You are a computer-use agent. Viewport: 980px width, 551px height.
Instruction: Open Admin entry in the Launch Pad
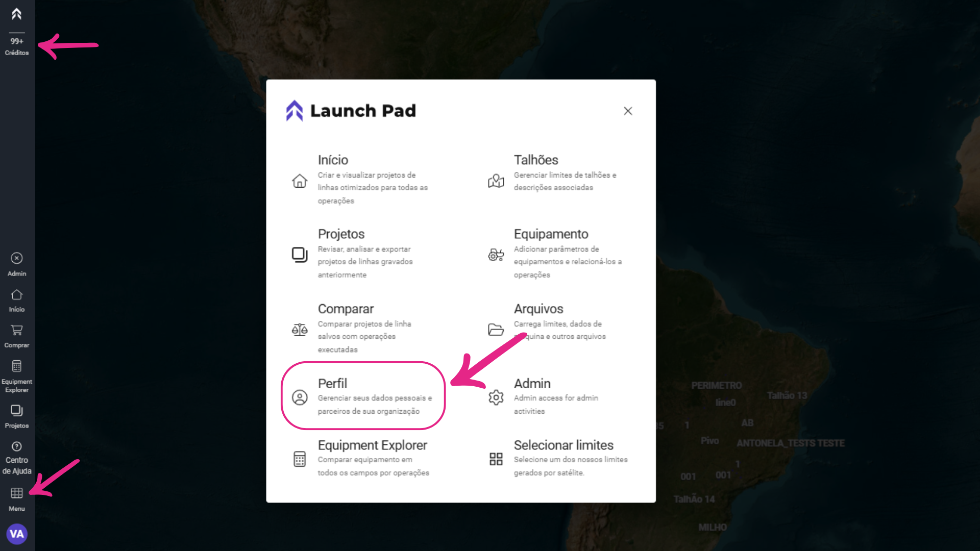[x=532, y=383]
